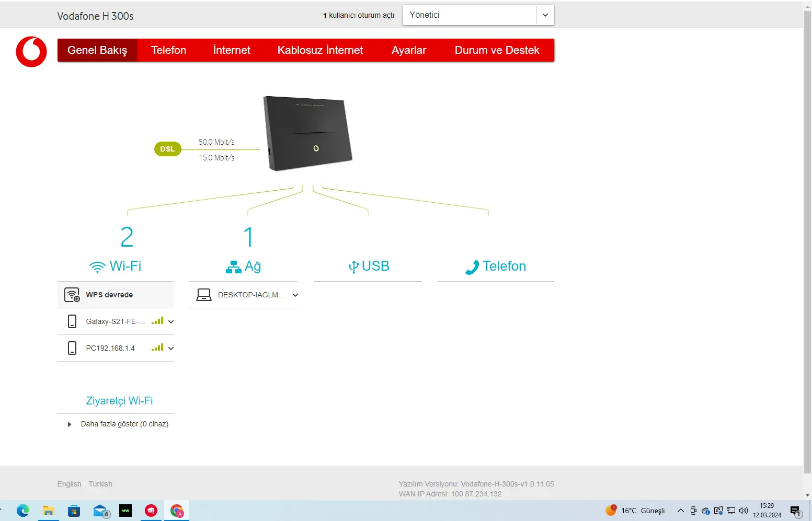Open the red app icon on the taskbar
The height and width of the screenshot is (521, 812).
coord(151,511)
